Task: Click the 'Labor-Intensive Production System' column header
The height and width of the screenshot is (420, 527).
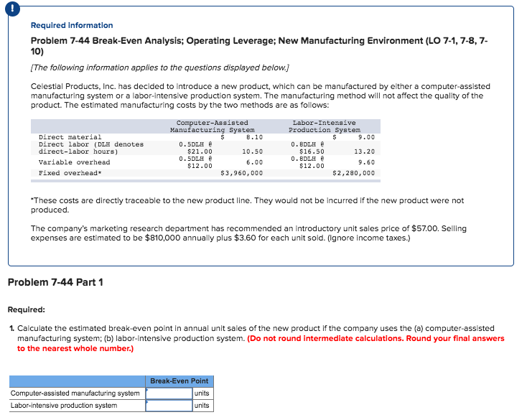Action: click(324, 126)
